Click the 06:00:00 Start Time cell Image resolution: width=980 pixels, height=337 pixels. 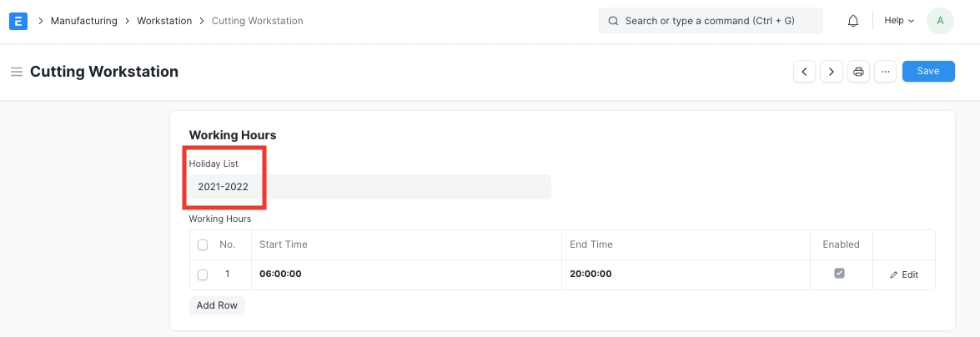(406, 274)
